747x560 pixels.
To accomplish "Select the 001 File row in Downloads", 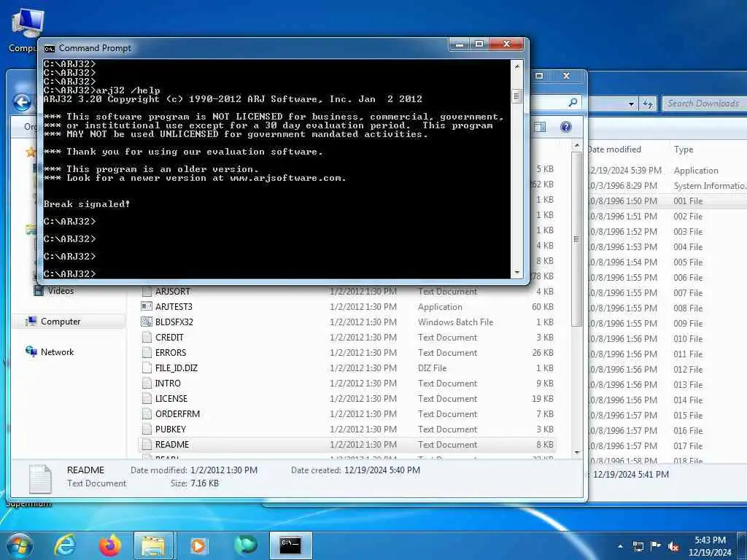I will click(667, 201).
